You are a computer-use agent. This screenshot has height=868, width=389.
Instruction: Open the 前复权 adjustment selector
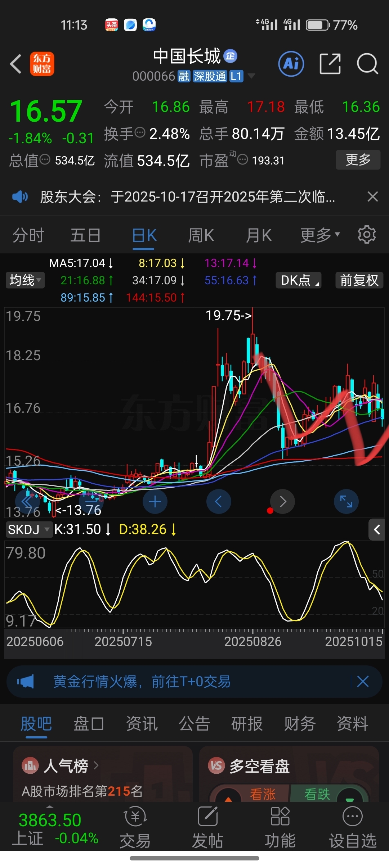coord(359,280)
